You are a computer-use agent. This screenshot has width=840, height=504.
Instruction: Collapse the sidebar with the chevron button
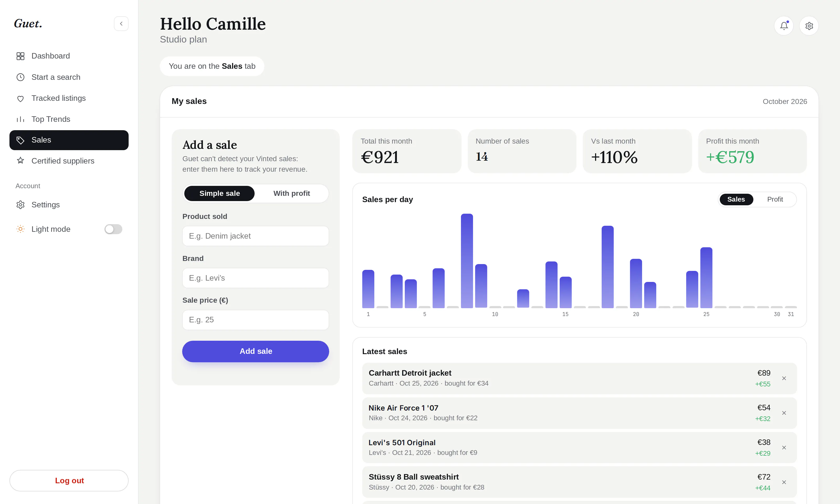121,24
